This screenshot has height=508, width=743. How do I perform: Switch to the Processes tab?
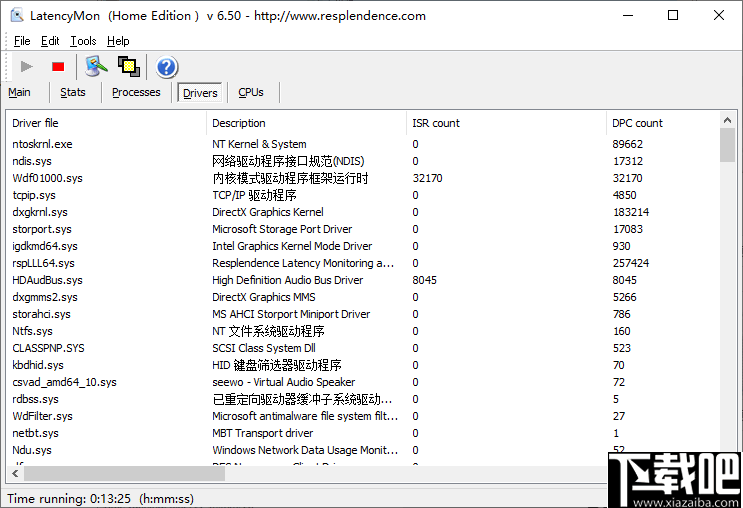click(x=136, y=92)
